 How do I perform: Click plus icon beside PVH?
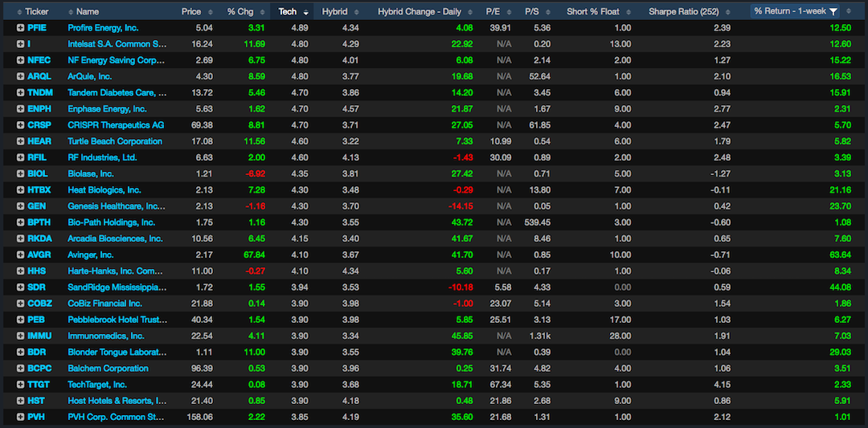click(x=20, y=417)
